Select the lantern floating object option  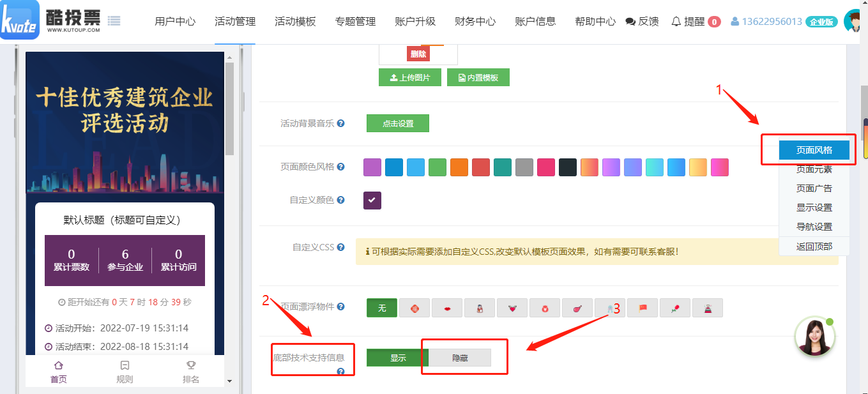tap(415, 308)
